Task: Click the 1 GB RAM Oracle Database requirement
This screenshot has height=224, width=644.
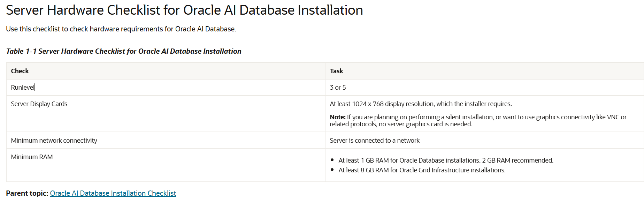Action: pyautogui.click(x=446, y=160)
